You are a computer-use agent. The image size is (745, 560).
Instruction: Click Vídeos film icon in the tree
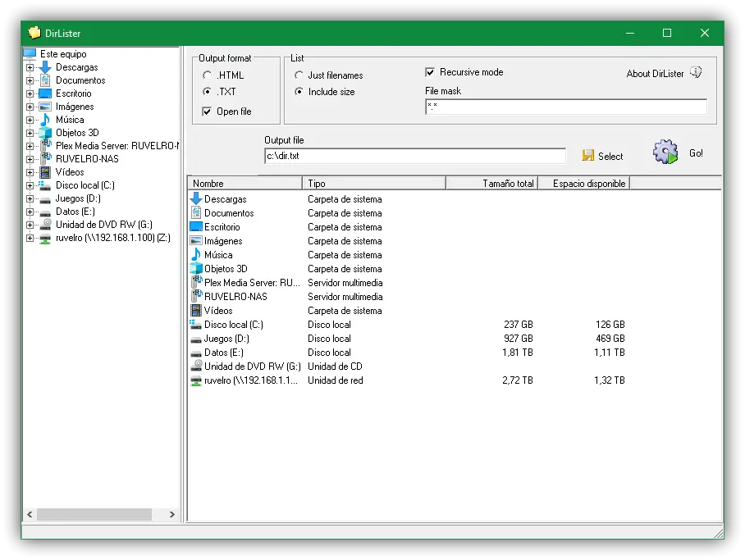(45, 172)
